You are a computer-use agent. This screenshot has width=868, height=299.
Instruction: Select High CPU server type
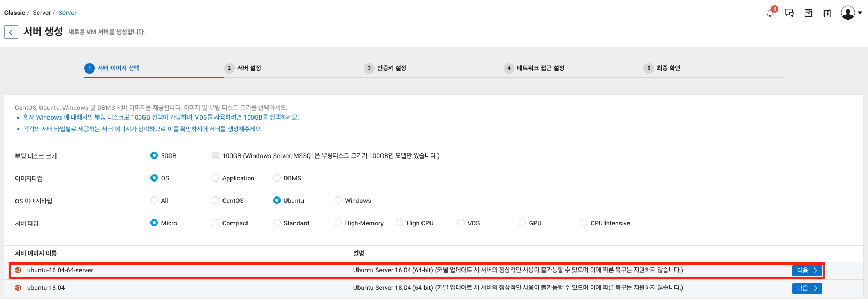click(400, 223)
